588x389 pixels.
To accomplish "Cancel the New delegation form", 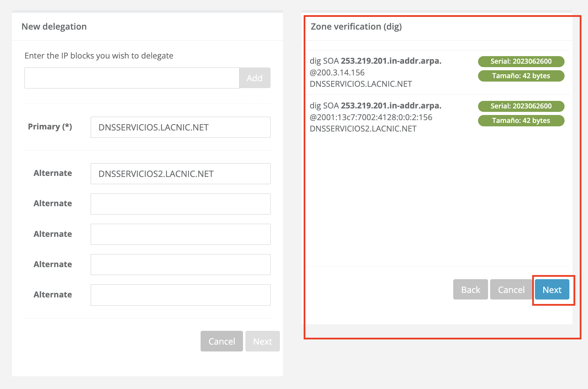I will tap(222, 341).
